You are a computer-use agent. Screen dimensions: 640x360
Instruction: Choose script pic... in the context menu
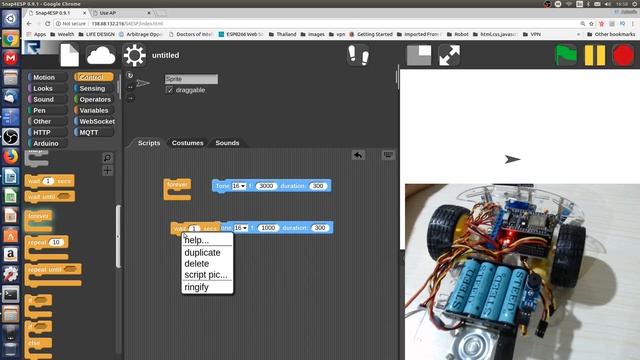coord(207,275)
